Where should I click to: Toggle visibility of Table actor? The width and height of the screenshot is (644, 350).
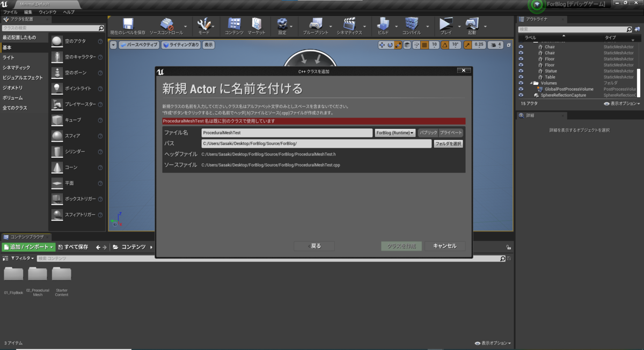click(x=521, y=77)
